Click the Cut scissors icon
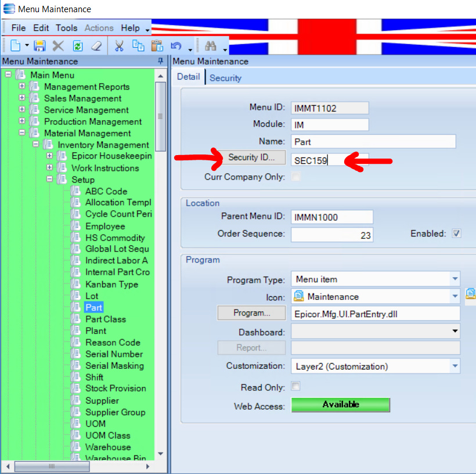This screenshot has width=476, height=474. pyautogui.click(x=119, y=46)
